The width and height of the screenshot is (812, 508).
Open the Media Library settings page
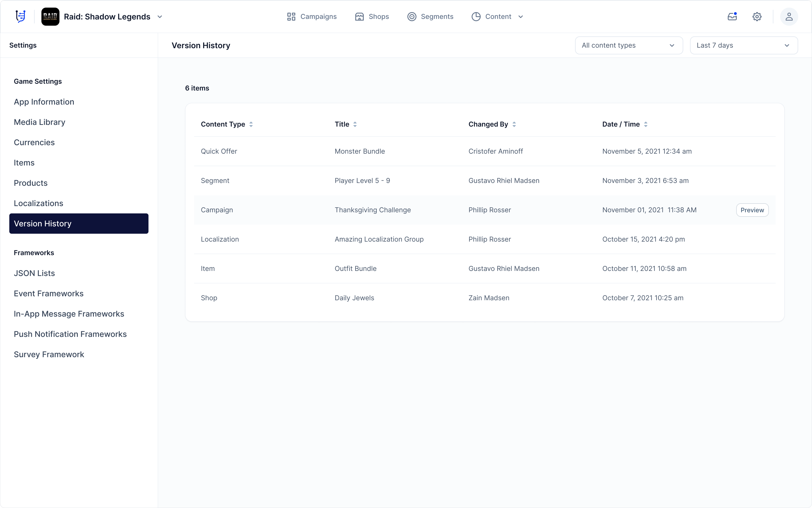[x=39, y=122]
